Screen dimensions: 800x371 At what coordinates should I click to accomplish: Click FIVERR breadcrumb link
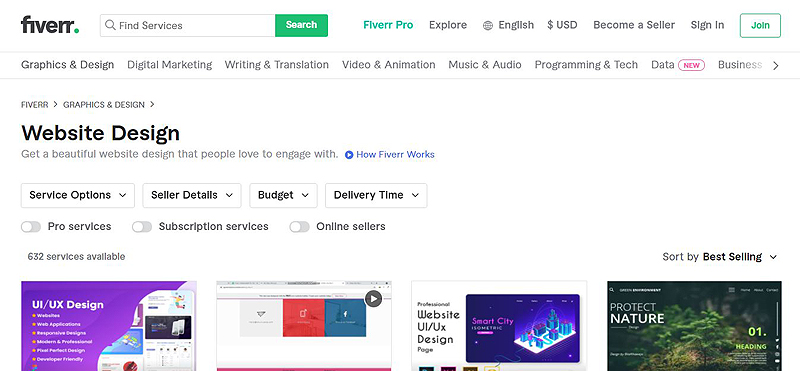(x=34, y=105)
